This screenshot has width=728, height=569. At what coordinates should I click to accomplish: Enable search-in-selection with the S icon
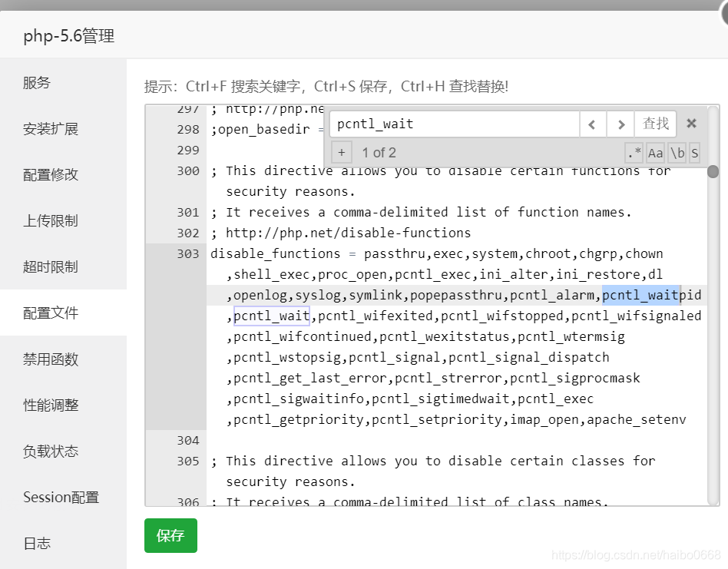point(694,152)
